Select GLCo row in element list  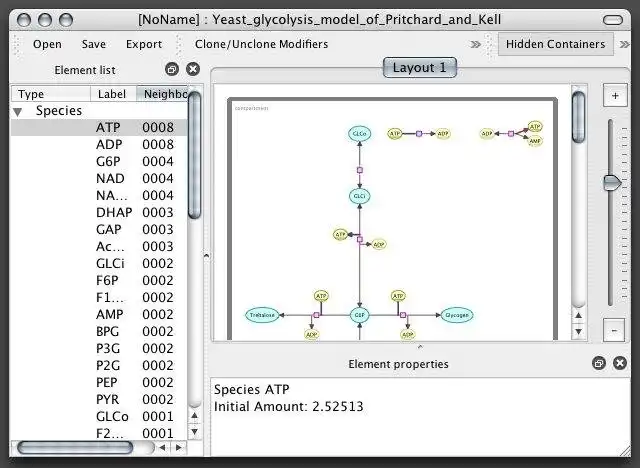pyautogui.click(x=99, y=417)
